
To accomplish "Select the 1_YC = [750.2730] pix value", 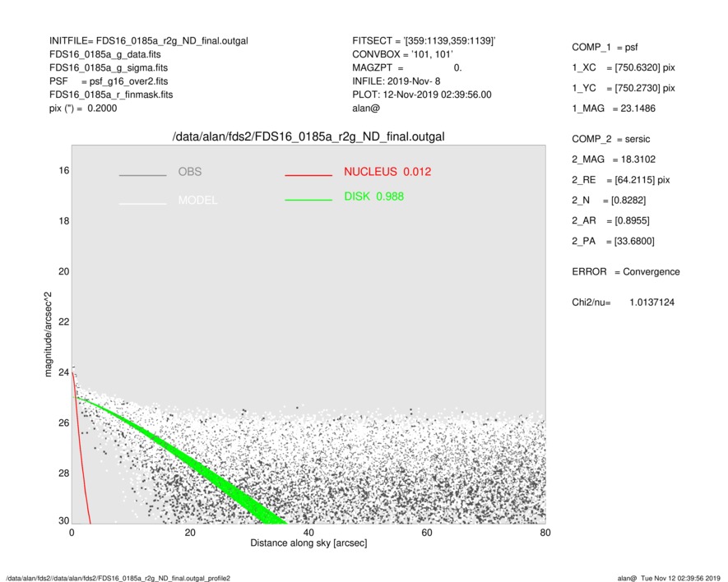I will tap(624, 88).
